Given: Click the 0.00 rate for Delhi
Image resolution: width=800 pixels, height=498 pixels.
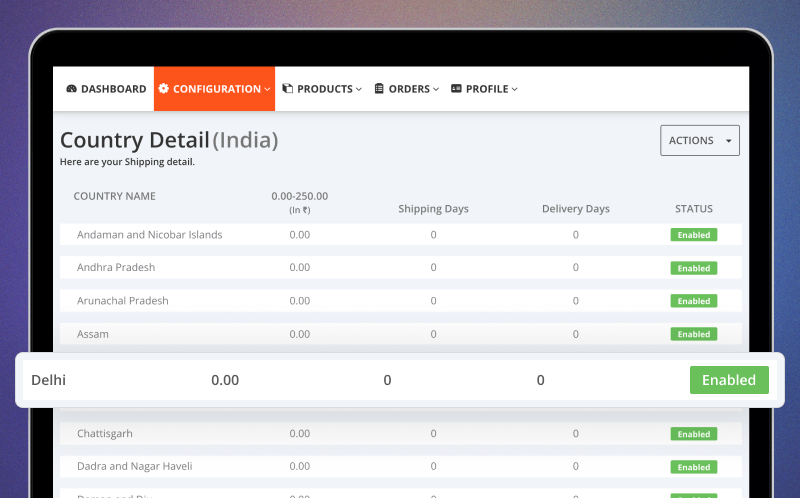Looking at the screenshot, I should coord(225,380).
